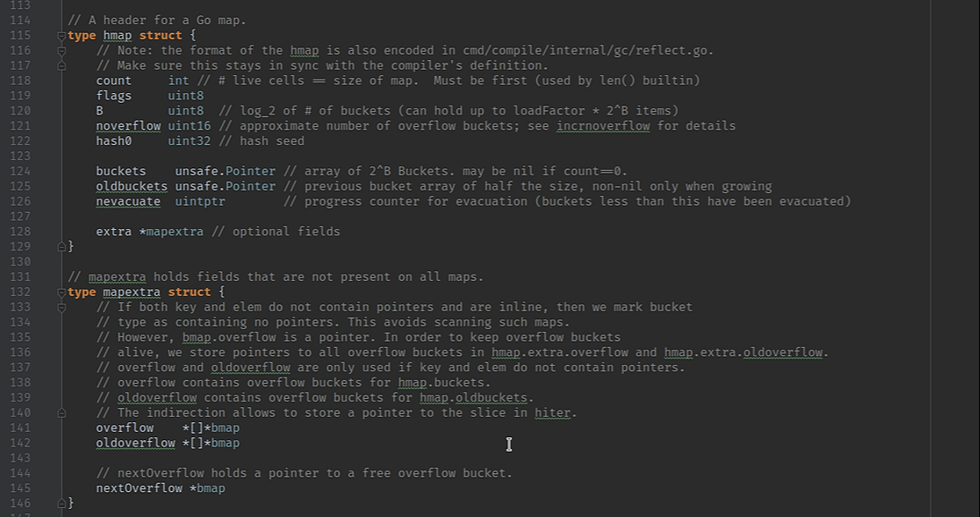Click the nevacuate field identifier

click(128, 201)
